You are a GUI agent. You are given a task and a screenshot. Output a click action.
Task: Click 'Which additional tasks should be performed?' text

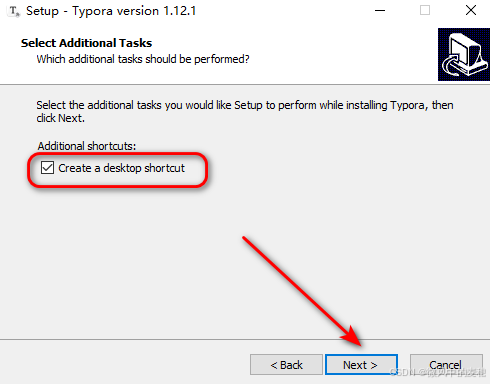(143, 59)
